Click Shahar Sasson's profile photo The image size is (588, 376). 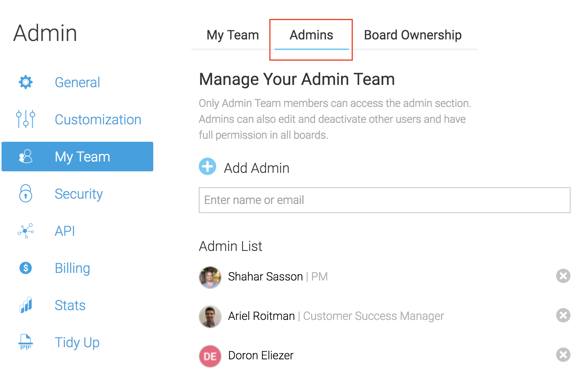(210, 277)
